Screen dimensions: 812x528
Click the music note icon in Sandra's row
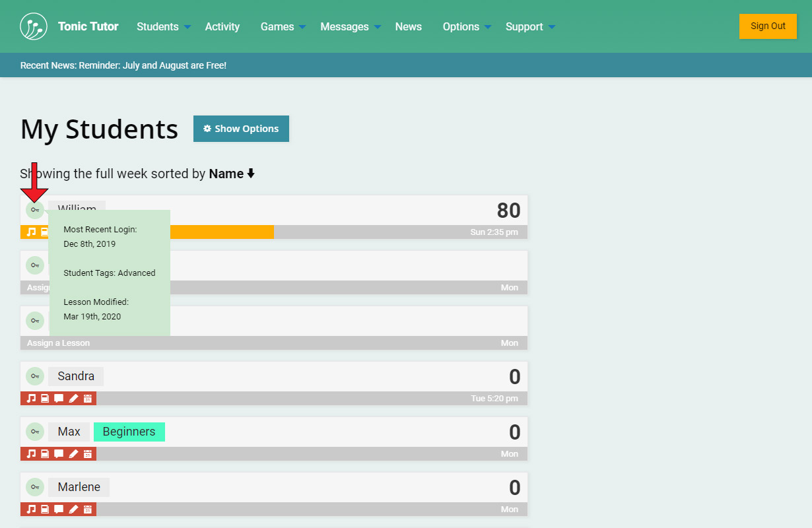pos(30,399)
